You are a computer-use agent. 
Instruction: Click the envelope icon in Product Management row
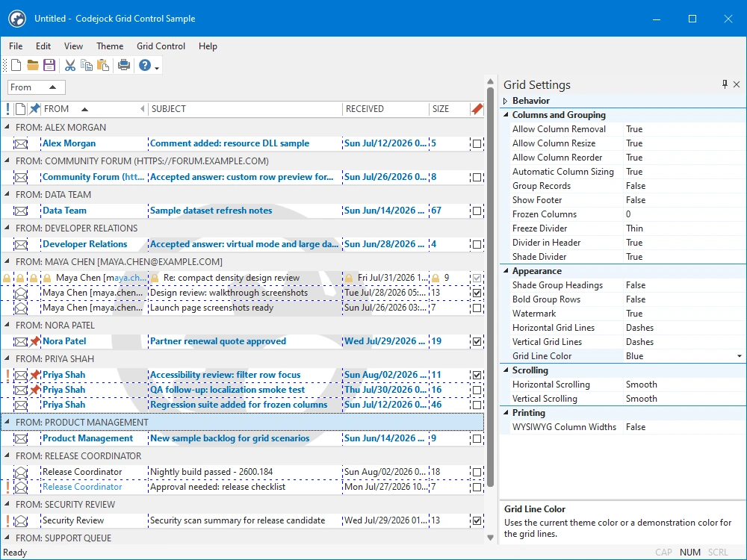[x=20, y=438]
